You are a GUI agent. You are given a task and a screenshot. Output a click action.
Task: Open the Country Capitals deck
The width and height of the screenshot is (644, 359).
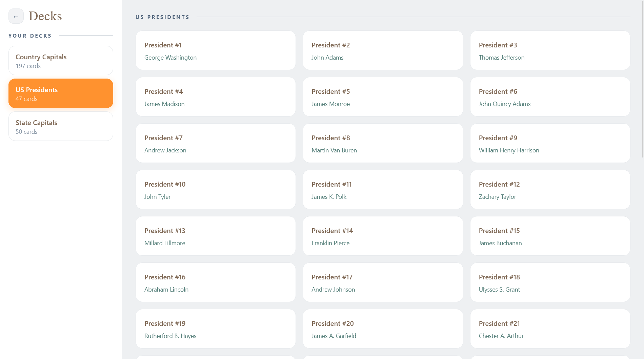61,61
